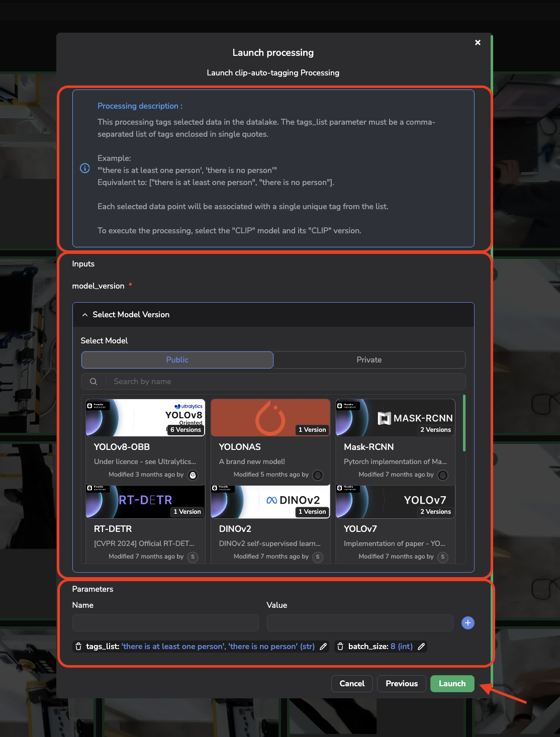Image resolution: width=560 pixels, height=737 pixels.
Task: Click the '[CVPR 2024] Official RT-DET...' description
Action: click(x=144, y=543)
